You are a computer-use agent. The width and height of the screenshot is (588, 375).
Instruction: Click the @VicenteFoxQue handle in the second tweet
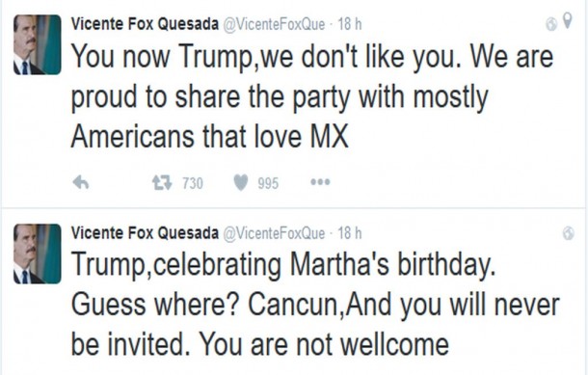274,233
